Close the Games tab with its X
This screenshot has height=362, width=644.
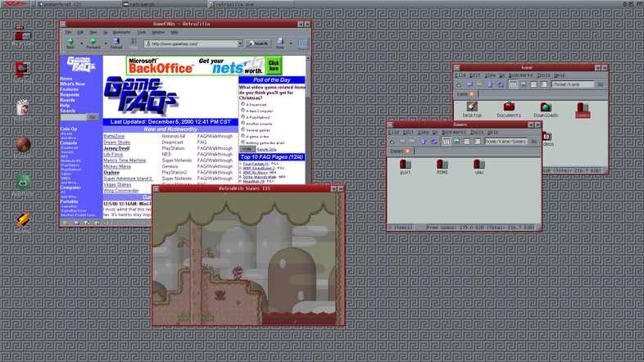click(407, 151)
